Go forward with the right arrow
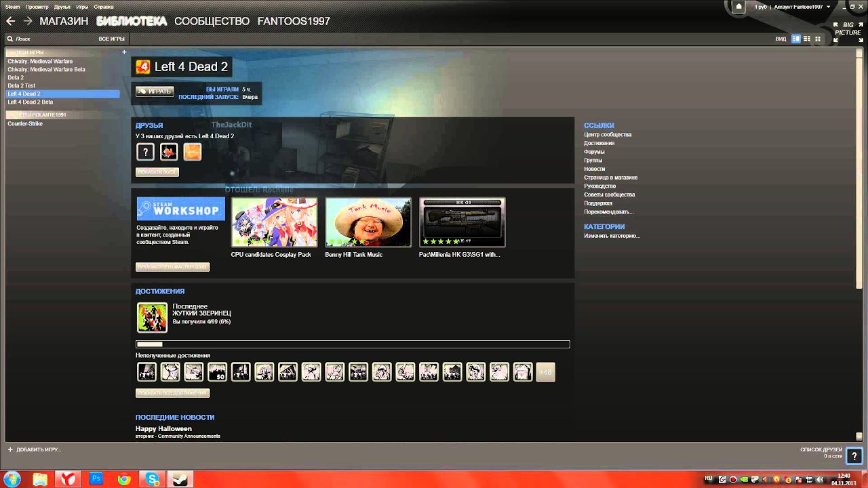 [x=28, y=21]
